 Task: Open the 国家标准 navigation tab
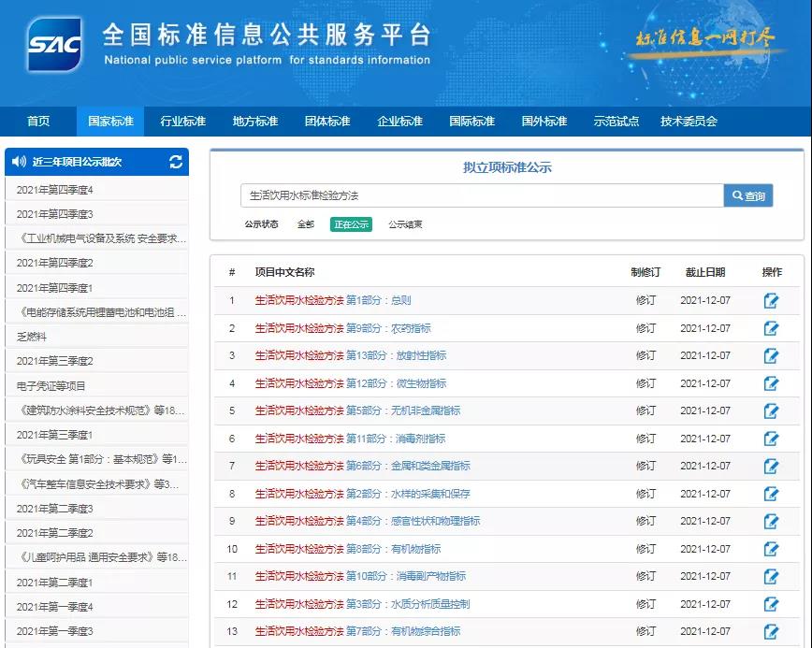pos(110,122)
